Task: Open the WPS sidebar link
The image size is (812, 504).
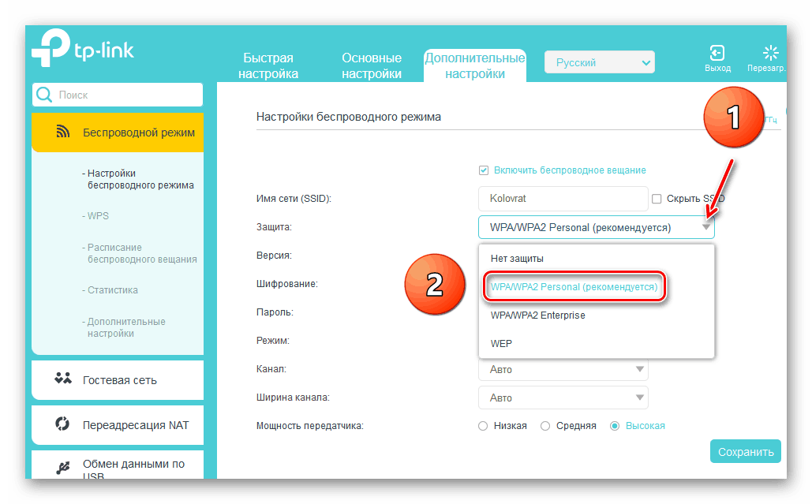Action: (x=98, y=214)
